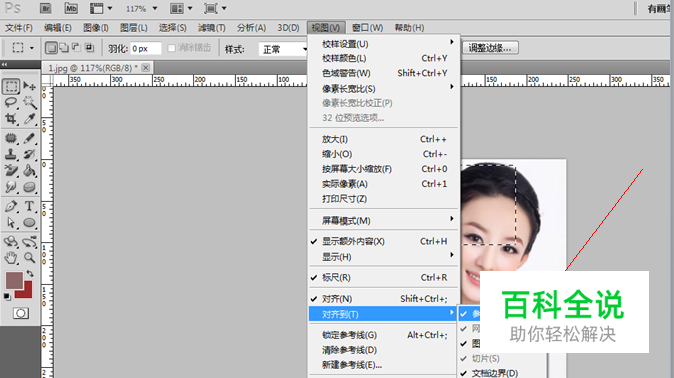
Task: Select the Move tool
Action: pyautogui.click(x=29, y=86)
